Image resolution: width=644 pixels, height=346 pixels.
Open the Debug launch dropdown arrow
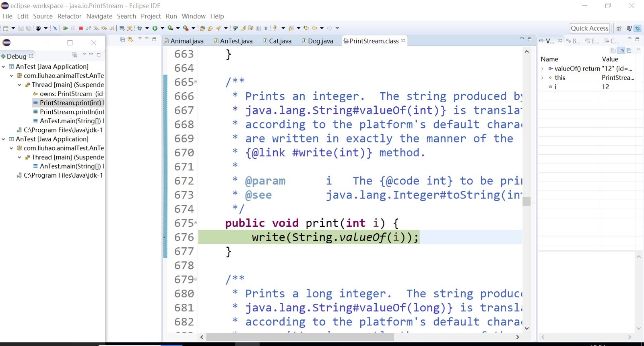point(147,28)
